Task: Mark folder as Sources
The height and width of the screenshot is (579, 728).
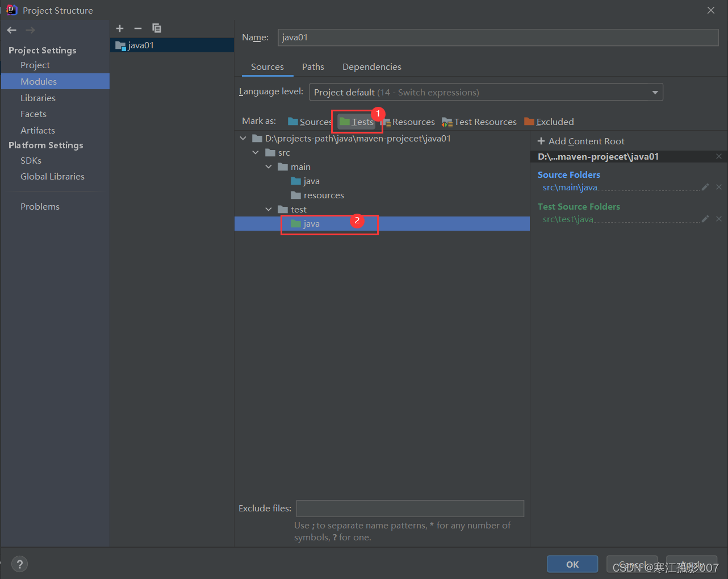Action: click(309, 122)
